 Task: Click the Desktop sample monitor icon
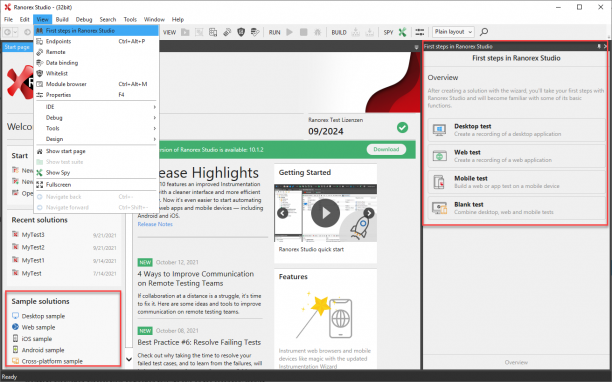(15, 316)
